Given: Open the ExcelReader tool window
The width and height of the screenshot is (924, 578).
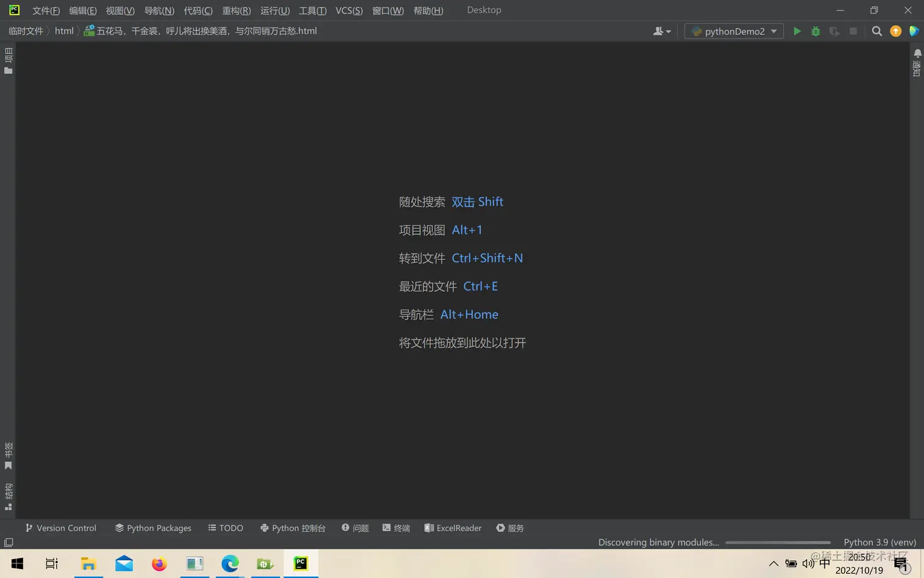Looking at the screenshot, I should point(453,528).
